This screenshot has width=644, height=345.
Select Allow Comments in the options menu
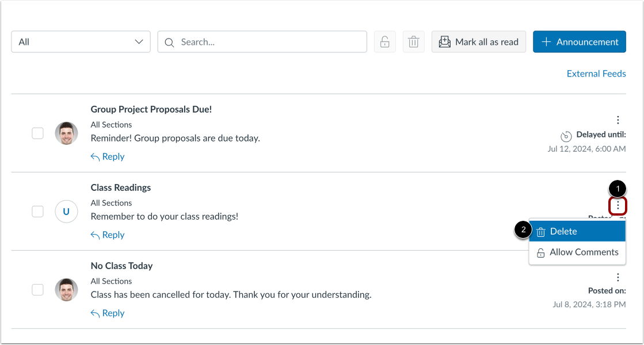pyautogui.click(x=577, y=252)
